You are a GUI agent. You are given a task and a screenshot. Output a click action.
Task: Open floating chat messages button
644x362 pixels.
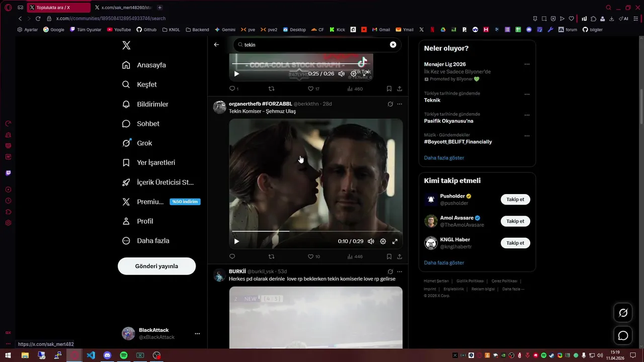pyautogui.click(x=623, y=335)
